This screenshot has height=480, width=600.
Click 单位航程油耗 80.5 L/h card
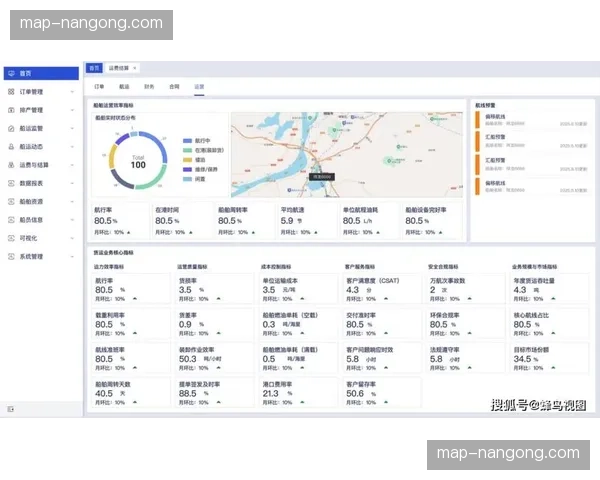point(369,221)
